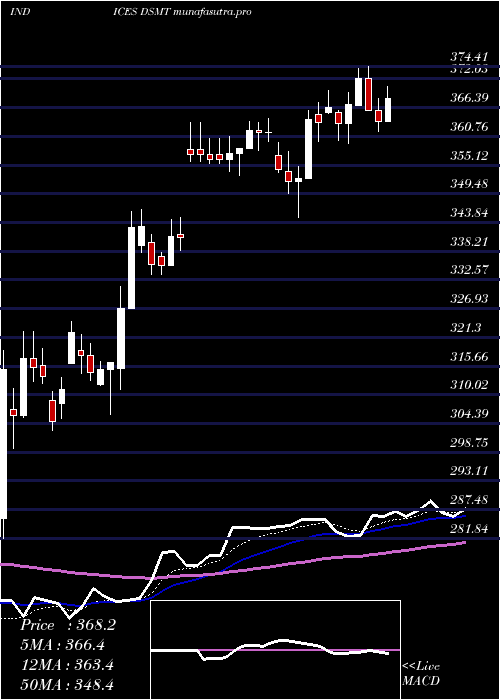The width and height of the screenshot is (500, 700).
Task: Click the Price : 368.2 readout
Action: [68, 625]
